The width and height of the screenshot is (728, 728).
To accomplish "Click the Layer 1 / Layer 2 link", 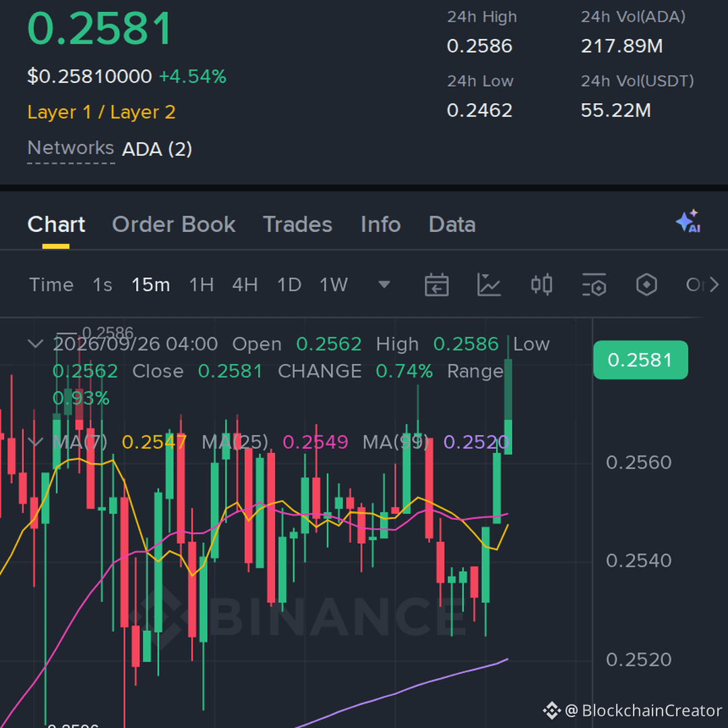I will pyautogui.click(x=102, y=112).
